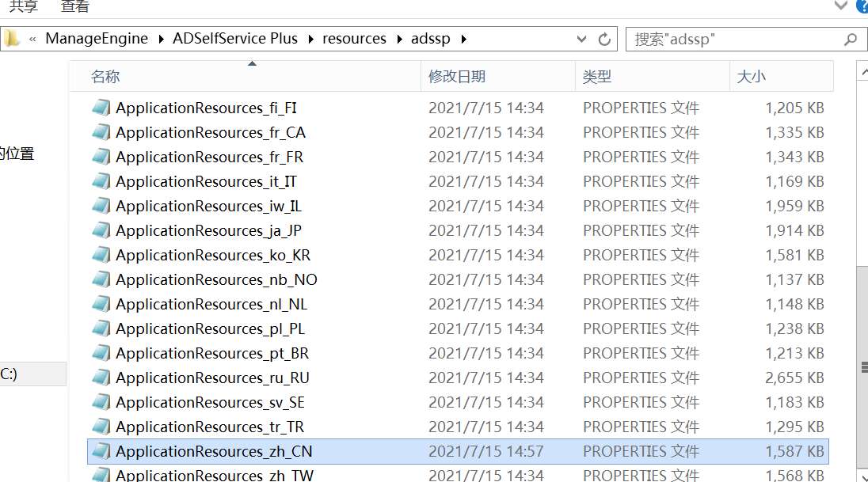Open the 查看 ribbon tab

coord(74,6)
